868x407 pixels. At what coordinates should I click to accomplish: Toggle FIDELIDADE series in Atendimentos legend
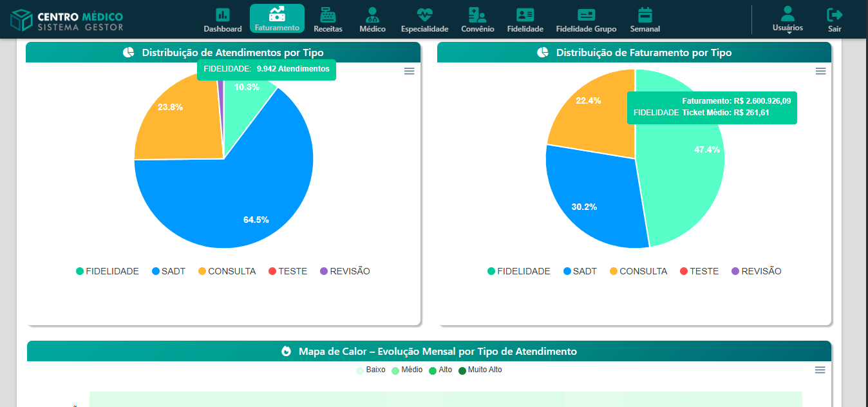click(x=108, y=271)
